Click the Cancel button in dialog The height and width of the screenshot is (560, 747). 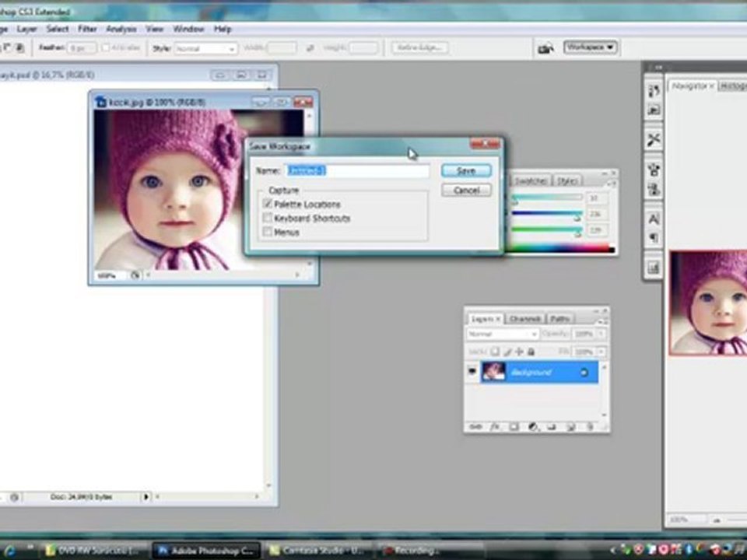466,191
